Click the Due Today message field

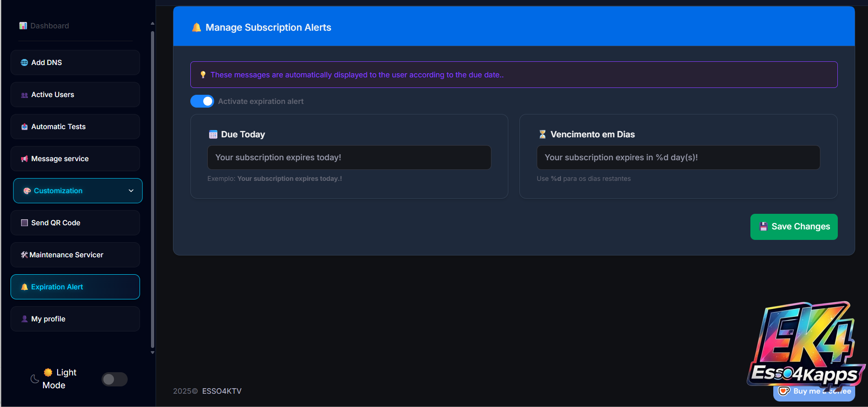tap(349, 157)
